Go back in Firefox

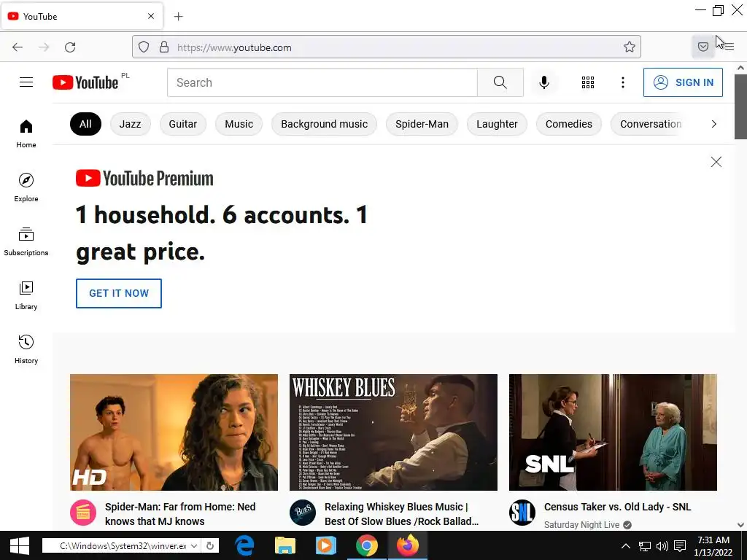pyautogui.click(x=18, y=47)
